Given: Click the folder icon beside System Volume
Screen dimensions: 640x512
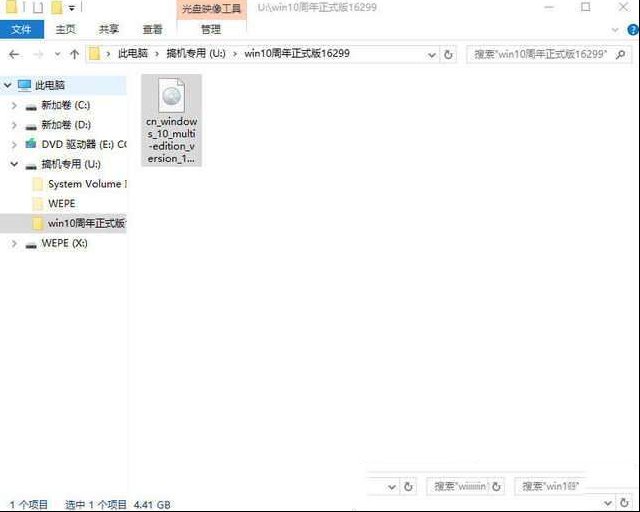Looking at the screenshot, I should (x=38, y=184).
